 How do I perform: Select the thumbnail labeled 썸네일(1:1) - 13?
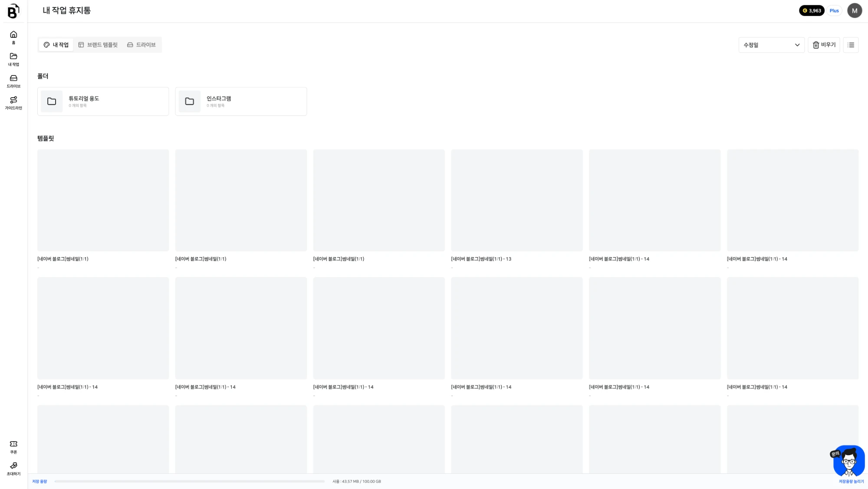tap(516, 200)
